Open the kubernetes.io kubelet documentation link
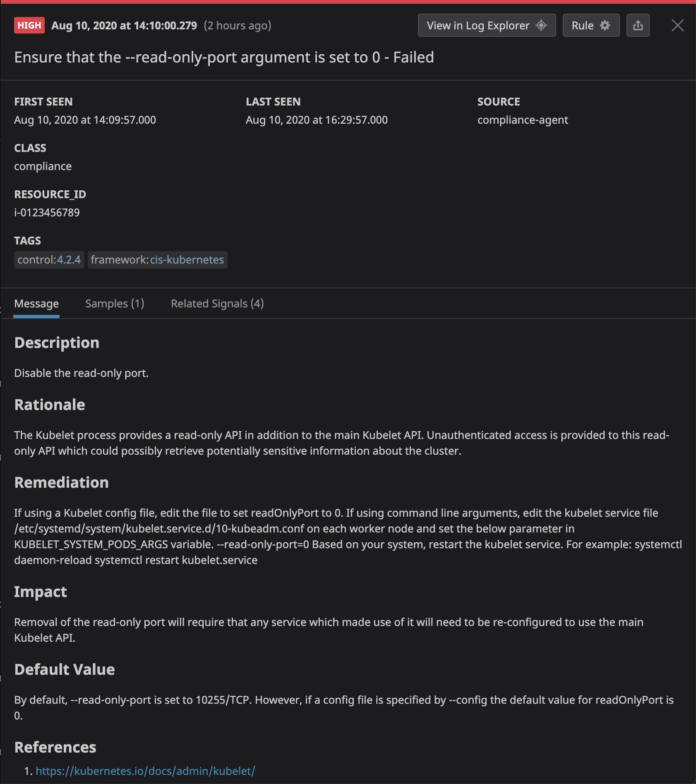 [x=145, y=779]
